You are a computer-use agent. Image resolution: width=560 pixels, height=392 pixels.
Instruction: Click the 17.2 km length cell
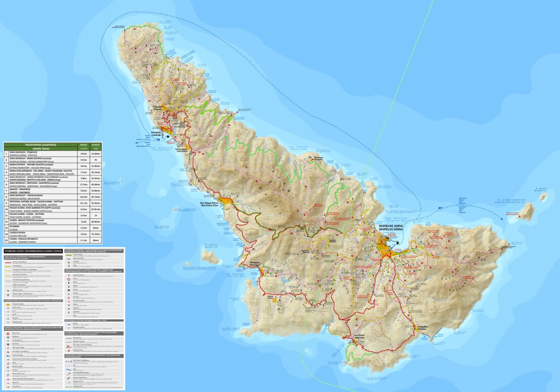(83, 184)
